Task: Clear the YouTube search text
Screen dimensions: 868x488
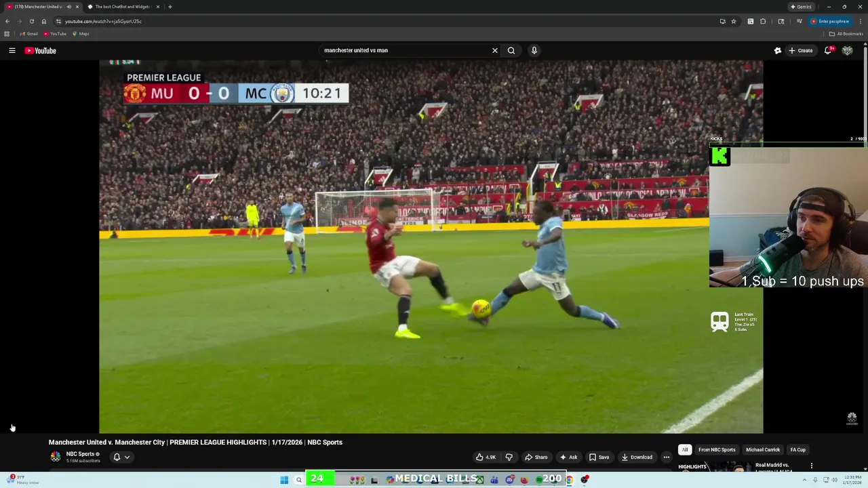Action: click(495, 50)
